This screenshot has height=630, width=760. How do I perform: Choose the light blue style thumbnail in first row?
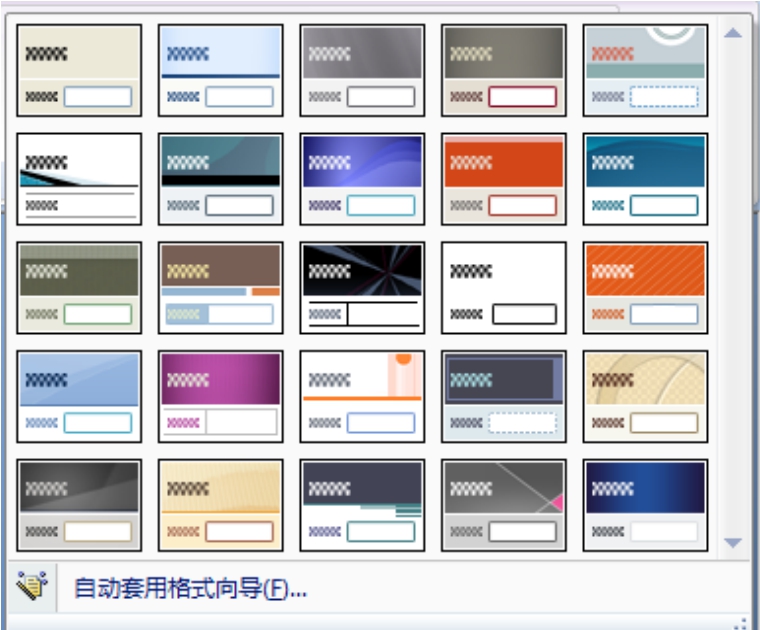(221, 70)
